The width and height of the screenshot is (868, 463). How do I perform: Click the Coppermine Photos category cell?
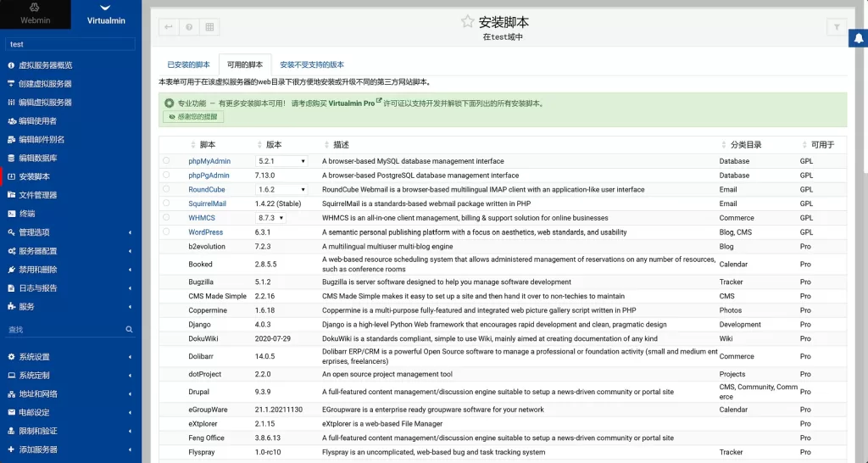pos(731,310)
